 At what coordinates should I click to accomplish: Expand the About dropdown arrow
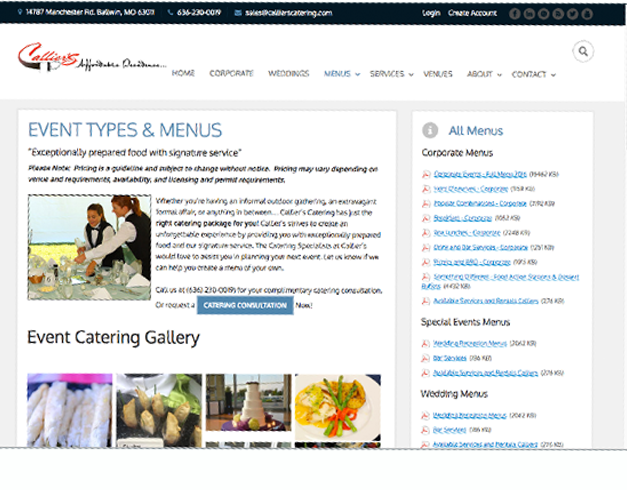pyautogui.click(x=499, y=74)
